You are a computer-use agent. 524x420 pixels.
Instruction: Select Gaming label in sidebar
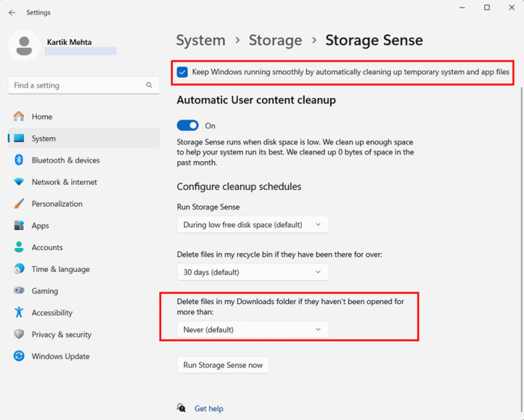coord(45,291)
